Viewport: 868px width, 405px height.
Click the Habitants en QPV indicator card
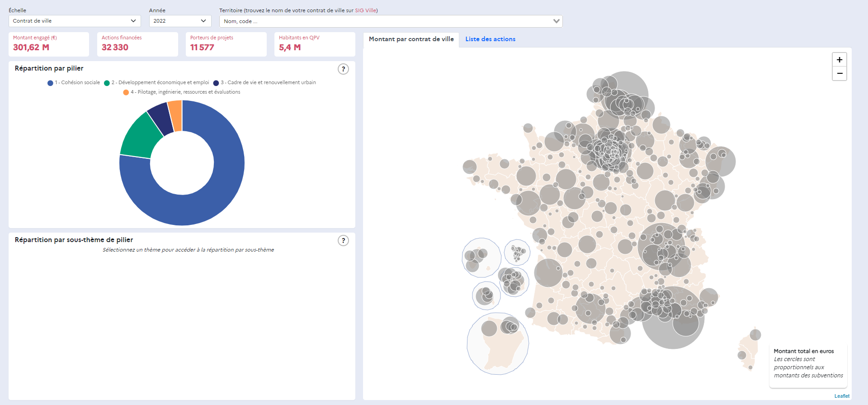(x=314, y=44)
